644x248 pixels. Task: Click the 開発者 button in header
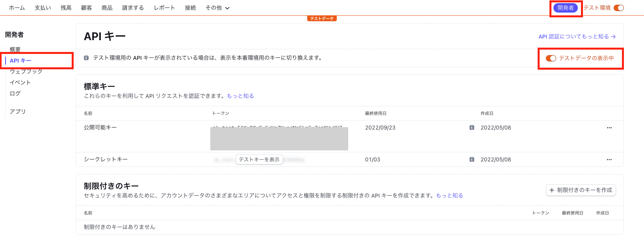pos(565,8)
